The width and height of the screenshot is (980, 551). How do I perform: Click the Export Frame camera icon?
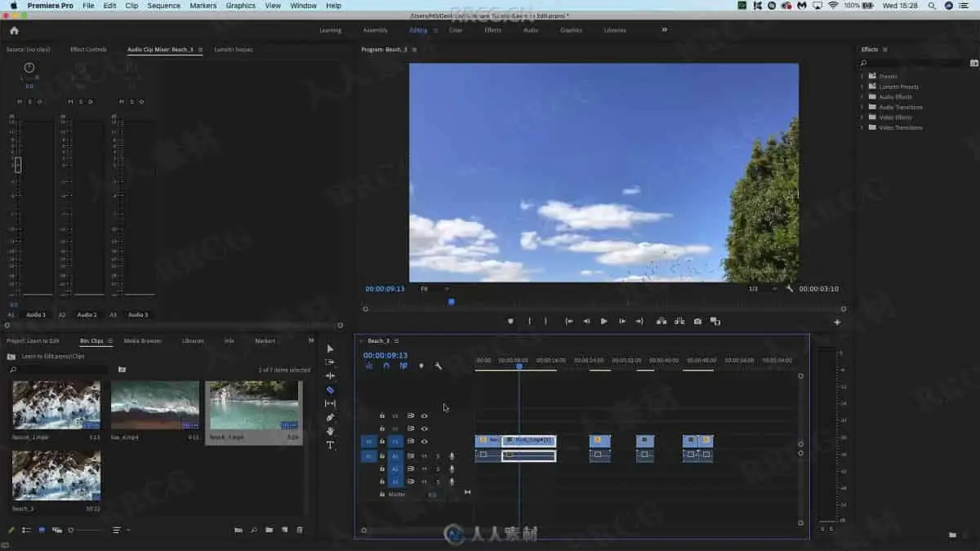click(697, 322)
